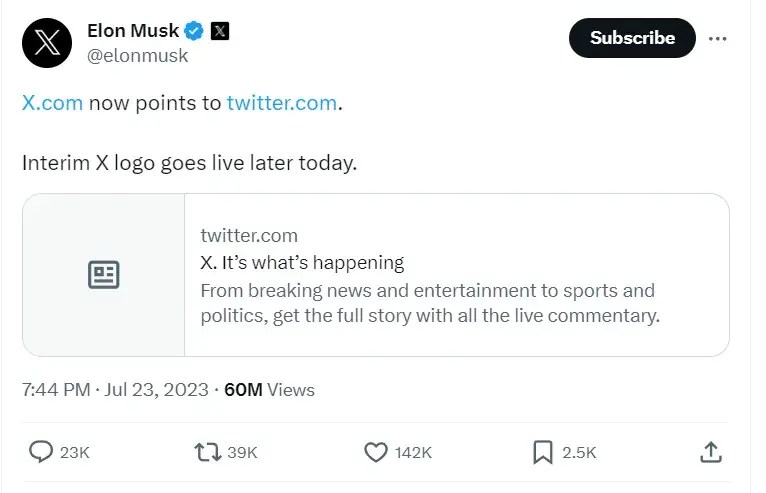The height and width of the screenshot is (493, 766).
Task: Open the X.com link in post
Action: pyautogui.click(x=52, y=103)
